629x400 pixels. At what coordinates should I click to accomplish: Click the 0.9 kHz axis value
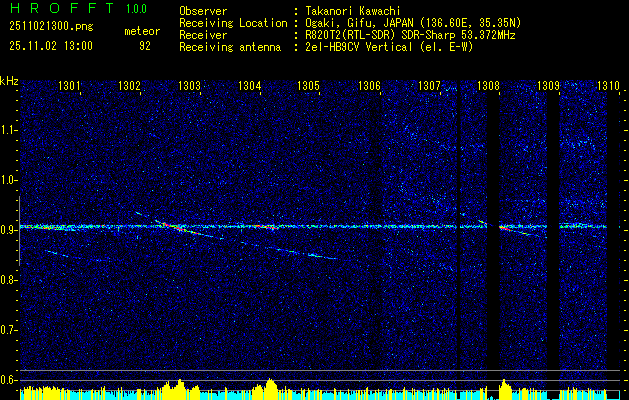tap(9, 230)
